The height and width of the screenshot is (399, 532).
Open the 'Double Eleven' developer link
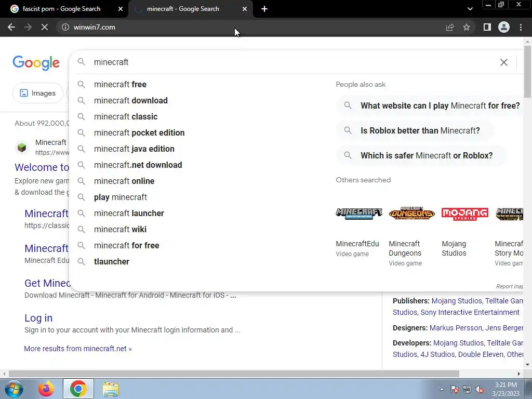tap(480, 354)
